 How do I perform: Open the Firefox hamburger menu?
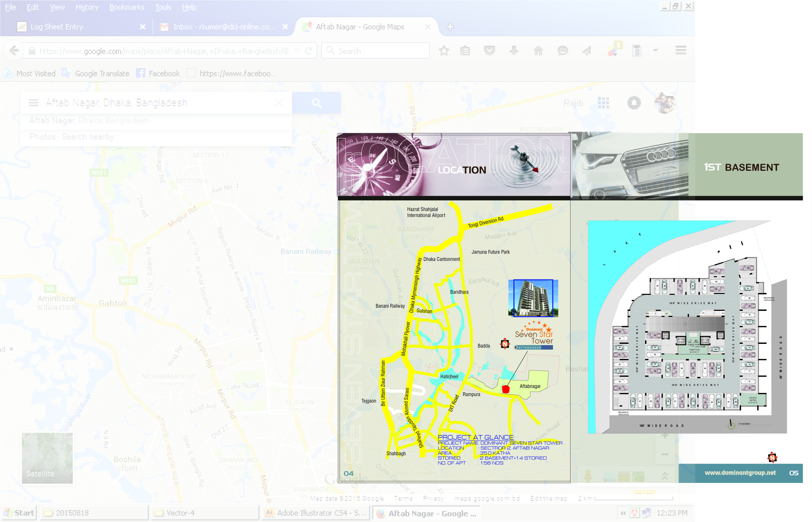[680, 51]
